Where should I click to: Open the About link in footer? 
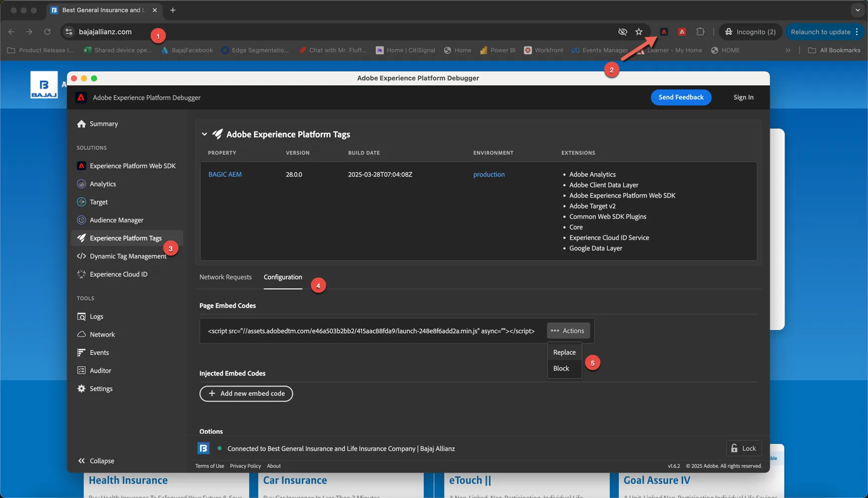click(274, 466)
